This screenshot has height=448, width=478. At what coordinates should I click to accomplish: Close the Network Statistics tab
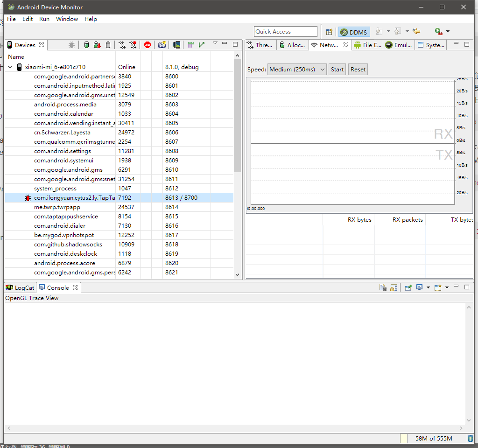point(346,45)
